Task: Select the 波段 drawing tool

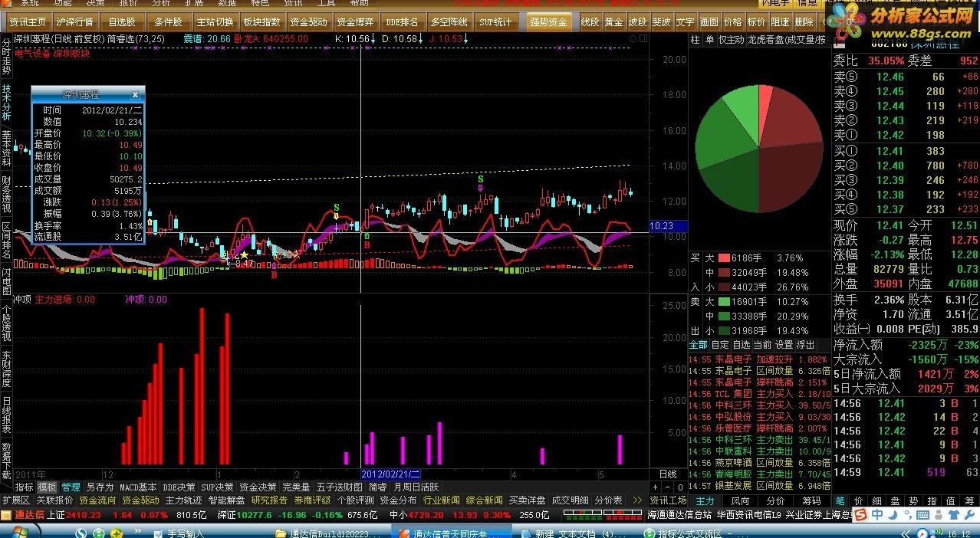Action: point(637,21)
